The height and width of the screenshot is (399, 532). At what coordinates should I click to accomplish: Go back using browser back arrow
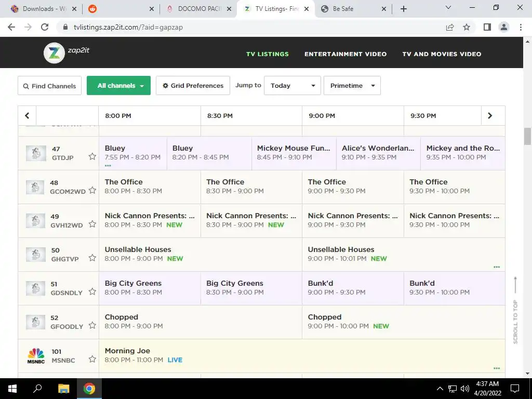click(11, 27)
